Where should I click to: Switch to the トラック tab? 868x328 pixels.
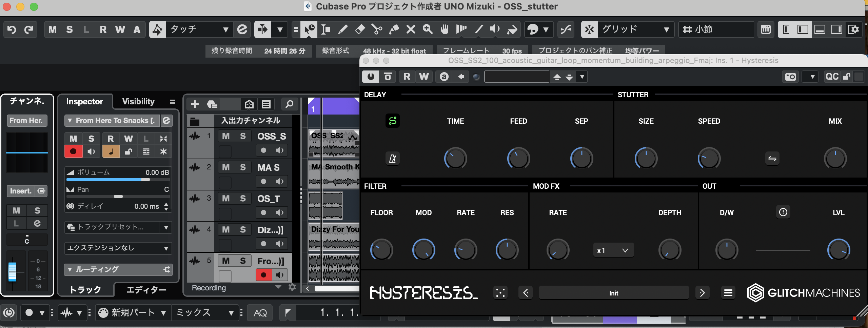coord(85,290)
